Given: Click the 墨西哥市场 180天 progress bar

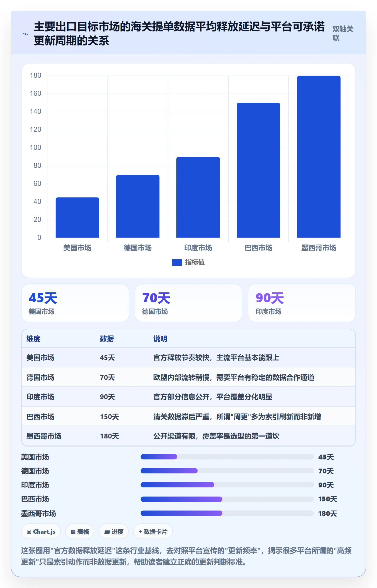Looking at the screenshot, I should pyautogui.click(x=227, y=513).
